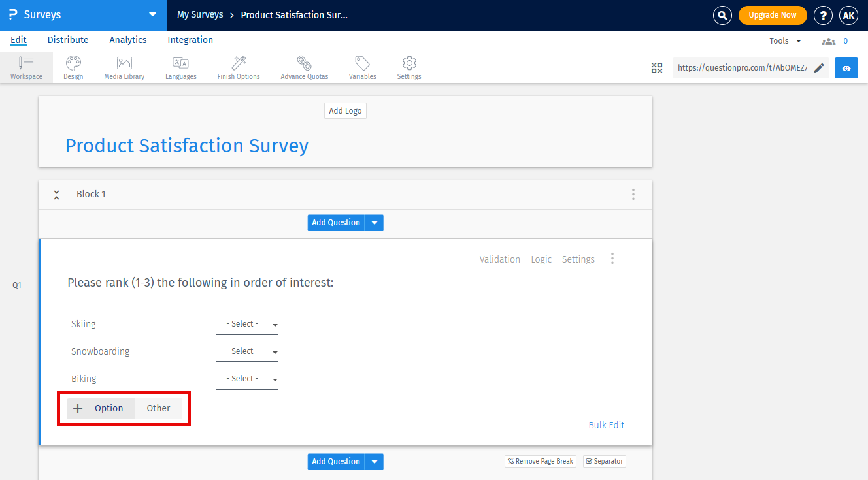The width and height of the screenshot is (868, 480).
Task: Open the Media Library
Action: point(124,67)
